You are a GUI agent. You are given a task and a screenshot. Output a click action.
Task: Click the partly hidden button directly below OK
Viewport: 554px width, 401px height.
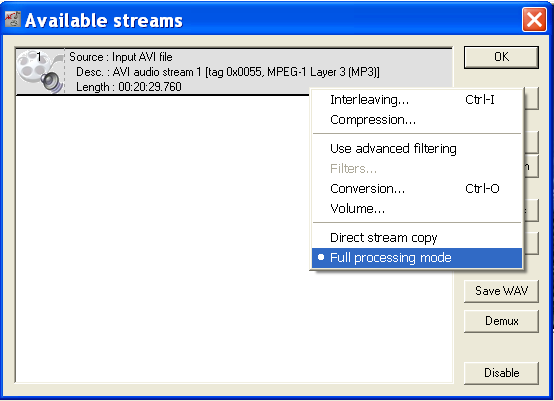(x=531, y=99)
